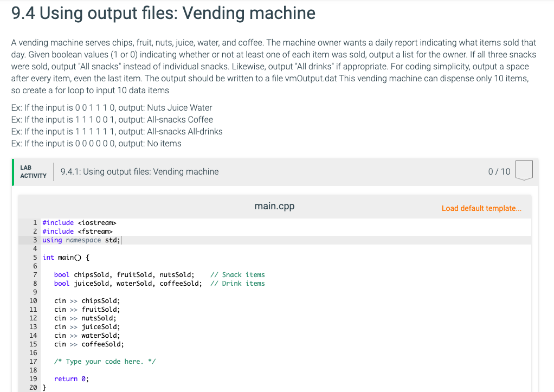Viewport: 554px width, 392px height.
Task: Open the "Load default template..." link
Action: click(x=481, y=208)
